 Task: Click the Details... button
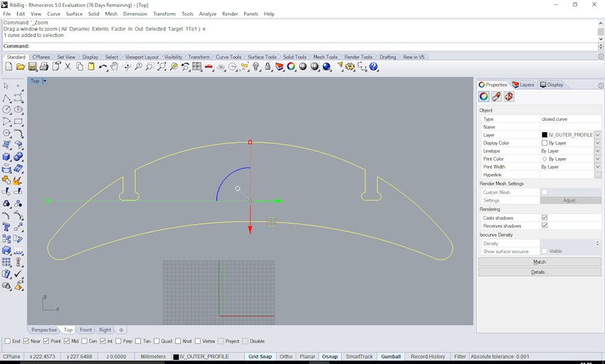point(540,272)
